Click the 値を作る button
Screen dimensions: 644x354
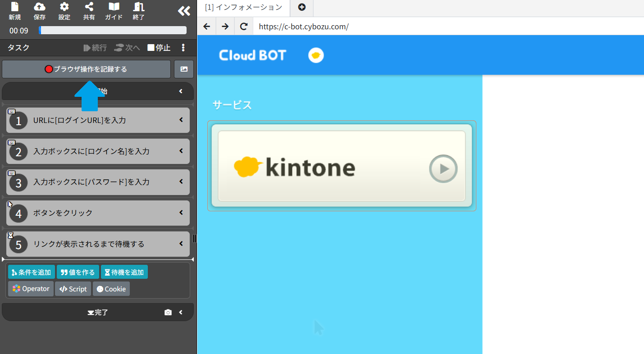pyautogui.click(x=78, y=272)
